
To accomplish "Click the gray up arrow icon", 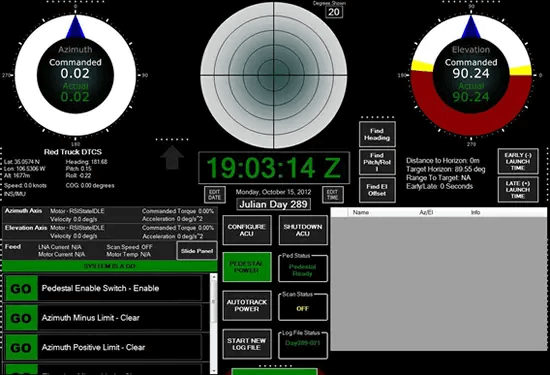I will 172,158.
